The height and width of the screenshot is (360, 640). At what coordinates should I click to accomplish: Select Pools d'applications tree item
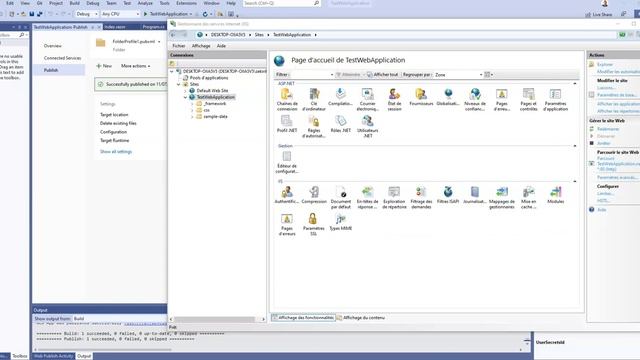click(x=205, y=78)
